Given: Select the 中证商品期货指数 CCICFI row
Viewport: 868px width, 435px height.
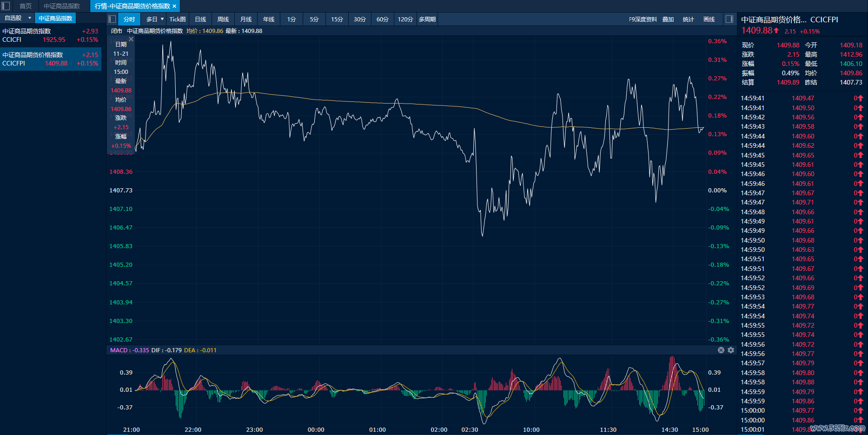Looking at the screenshot, I should [x=51, y=35].
